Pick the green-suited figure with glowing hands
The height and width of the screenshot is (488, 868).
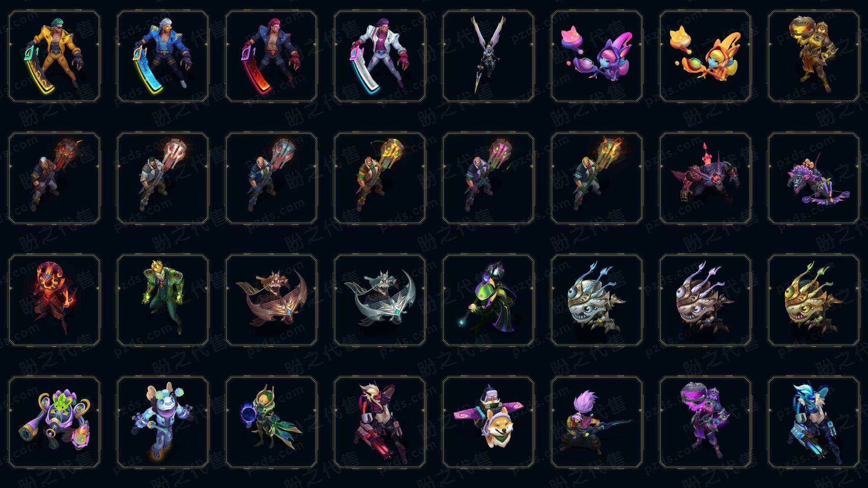163,300
